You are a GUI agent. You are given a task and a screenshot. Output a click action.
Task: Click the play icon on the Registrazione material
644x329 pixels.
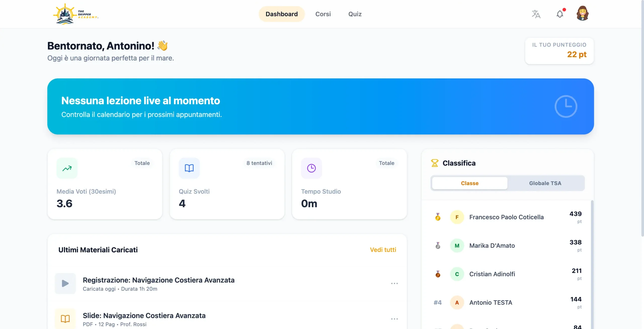pos(65,283)
